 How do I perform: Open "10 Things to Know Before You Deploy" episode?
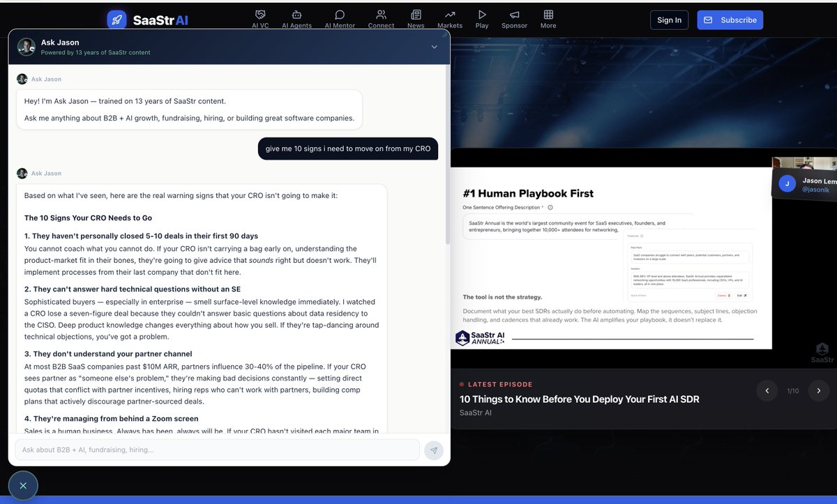579,399
